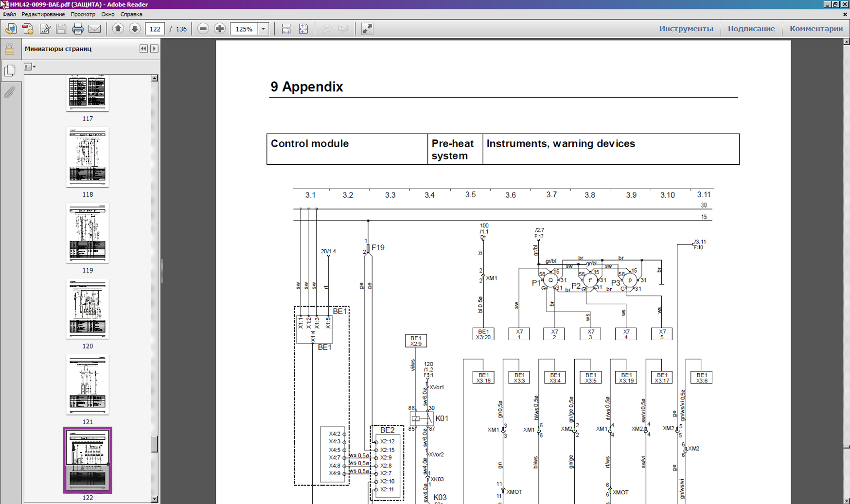Viewport: 850px width, 504px height.
Task: Open the Комментарии pane
Action: (x=816, y=29)
